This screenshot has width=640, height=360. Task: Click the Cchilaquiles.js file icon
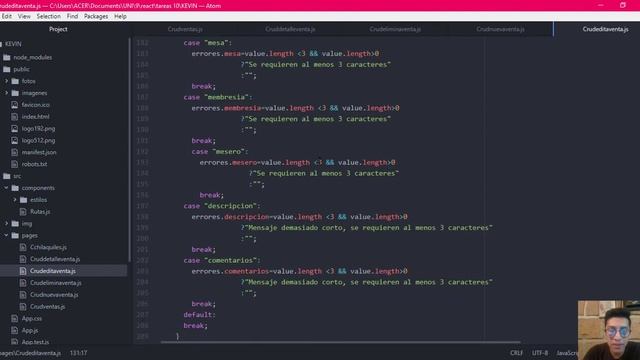click(23, 247)
